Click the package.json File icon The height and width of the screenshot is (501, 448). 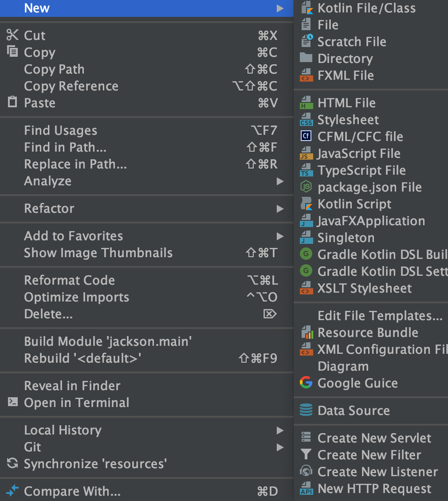[x=306, y=187]
